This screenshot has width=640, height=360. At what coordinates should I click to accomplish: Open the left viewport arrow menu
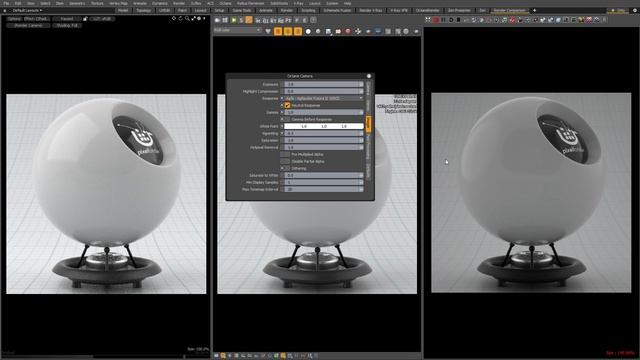204,18
